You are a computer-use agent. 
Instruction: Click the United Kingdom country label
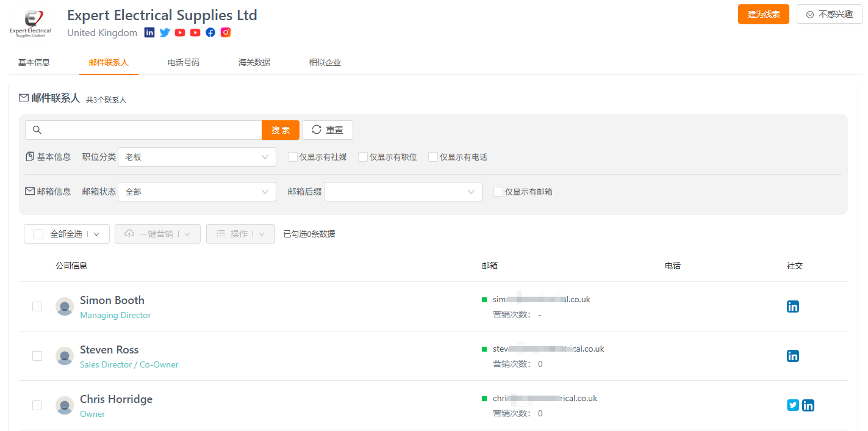[x=102, y=33]
